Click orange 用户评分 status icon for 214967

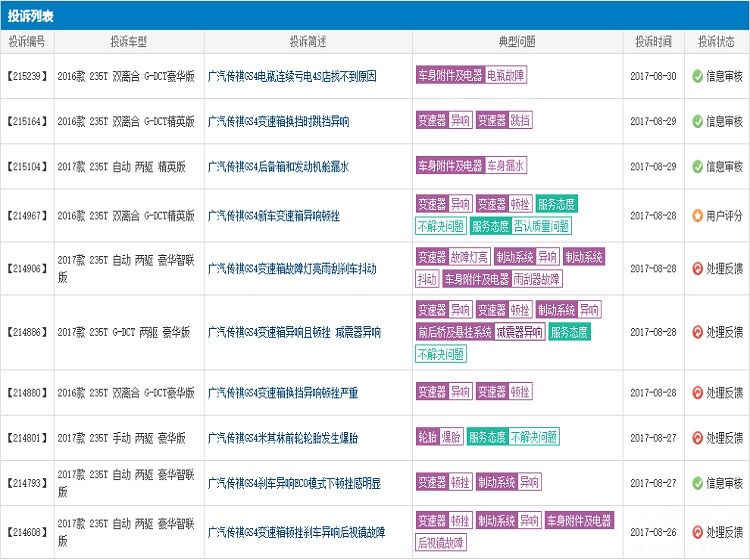coord(697,215)
